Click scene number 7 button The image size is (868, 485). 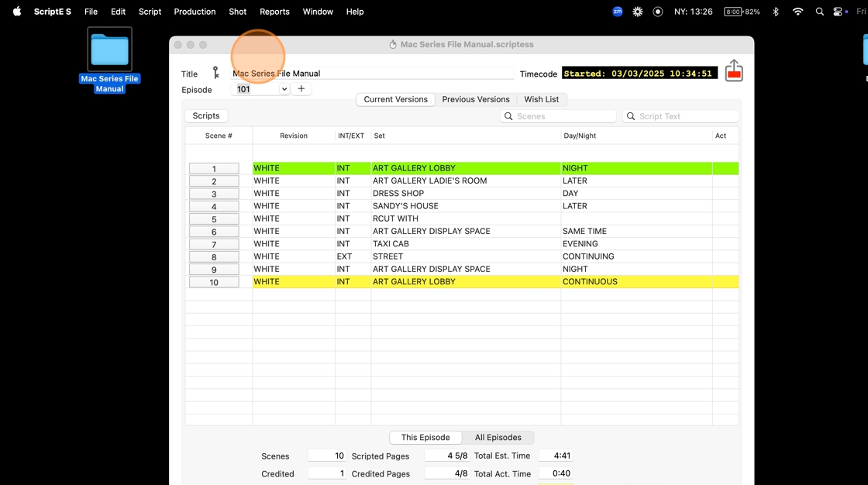(214, 244)
